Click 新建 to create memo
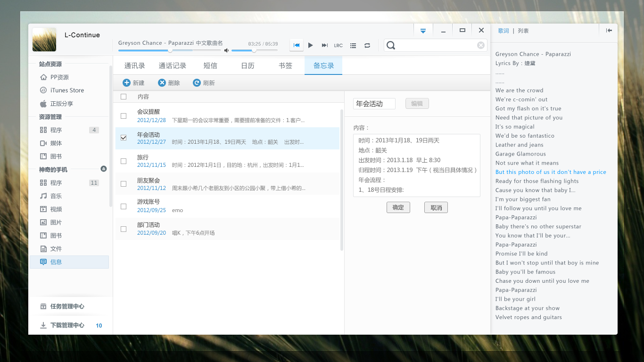644x362 pixels. coord(133,83)
